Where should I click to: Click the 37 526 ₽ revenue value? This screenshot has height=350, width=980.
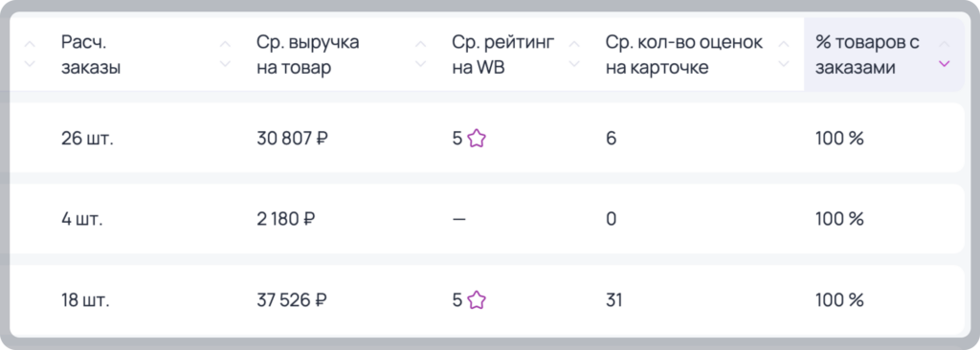(292, 300)
